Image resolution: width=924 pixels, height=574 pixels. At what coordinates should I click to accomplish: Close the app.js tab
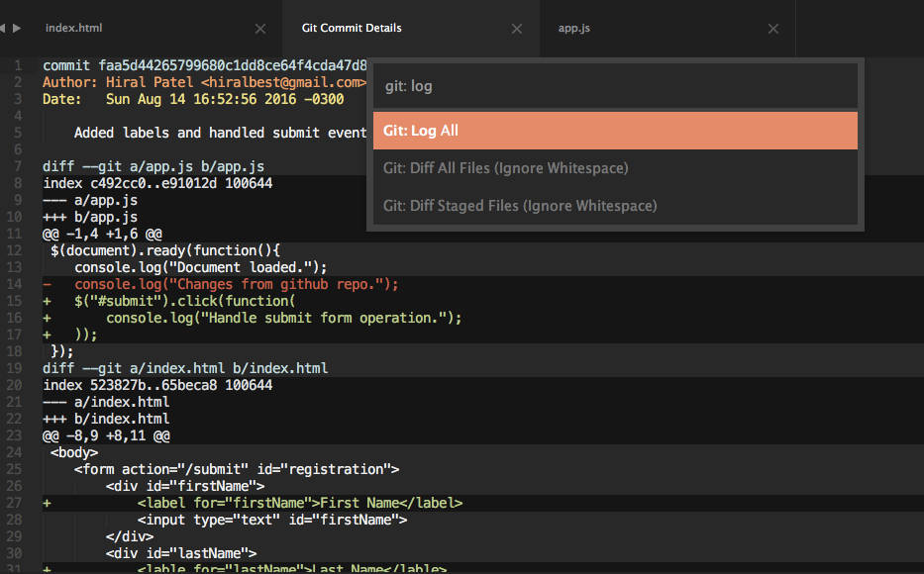[773, 29]
